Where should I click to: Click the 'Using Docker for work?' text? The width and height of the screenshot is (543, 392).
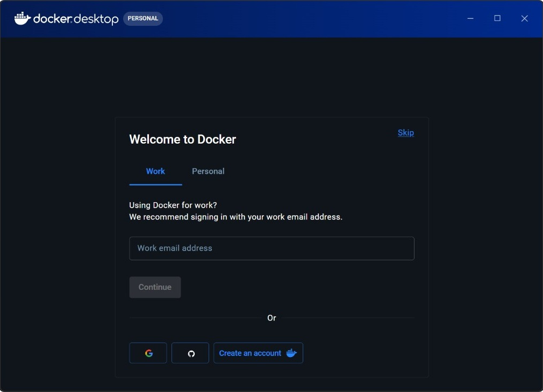tap(173, 205)
